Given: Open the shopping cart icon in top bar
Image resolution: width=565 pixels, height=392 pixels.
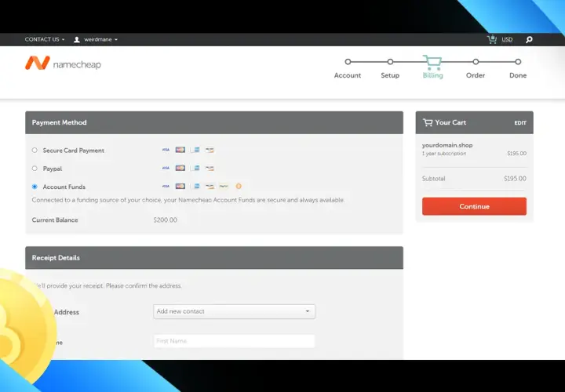Looking at the screenshot, I should point(492,39).
